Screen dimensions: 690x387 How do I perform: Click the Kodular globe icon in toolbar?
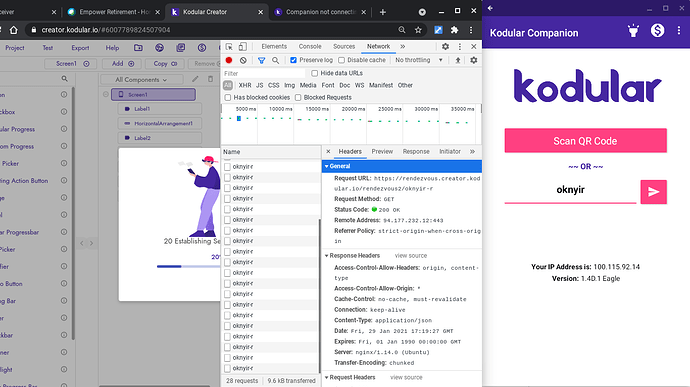(159, 48)
